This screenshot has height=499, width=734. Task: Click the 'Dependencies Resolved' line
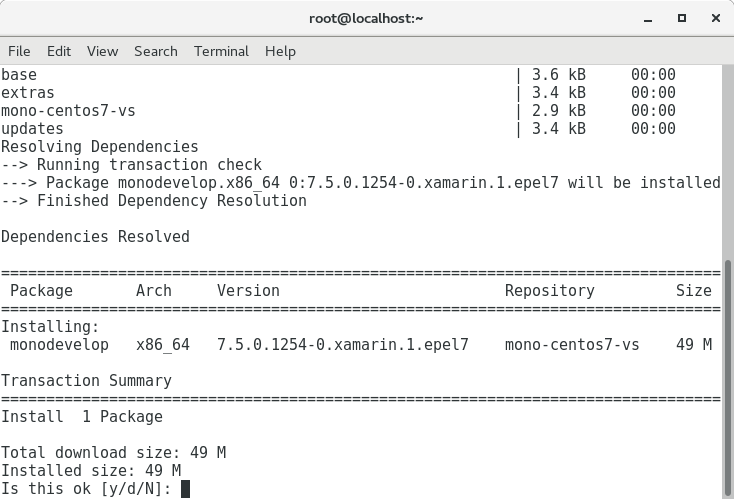95,236
